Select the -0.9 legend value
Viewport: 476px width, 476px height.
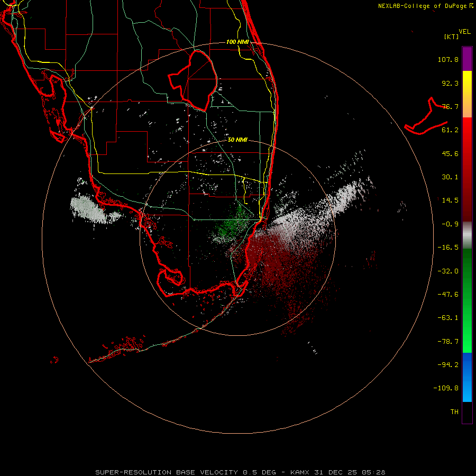tap(450, 224)
